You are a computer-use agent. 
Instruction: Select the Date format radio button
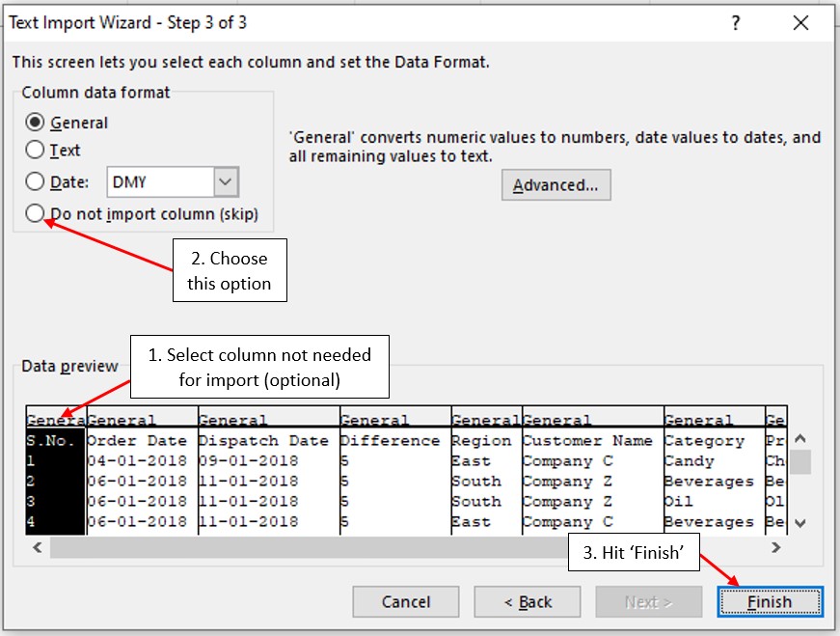tap(36, 181)
